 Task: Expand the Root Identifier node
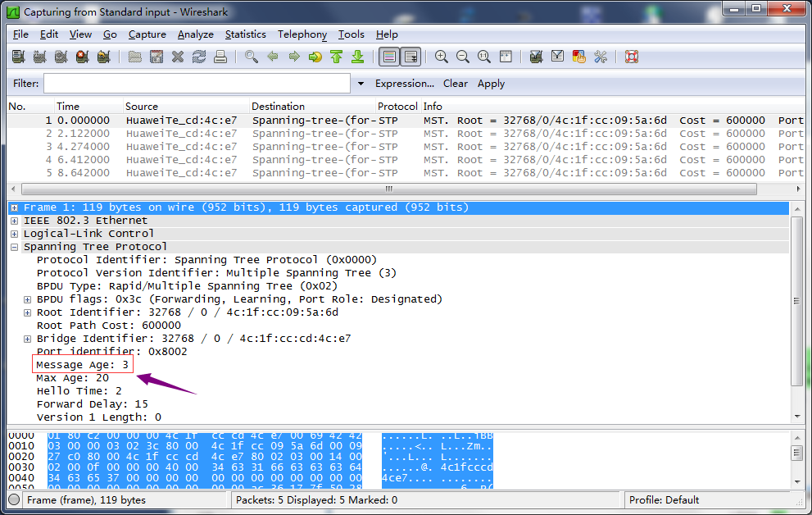[x=27, y=312]
